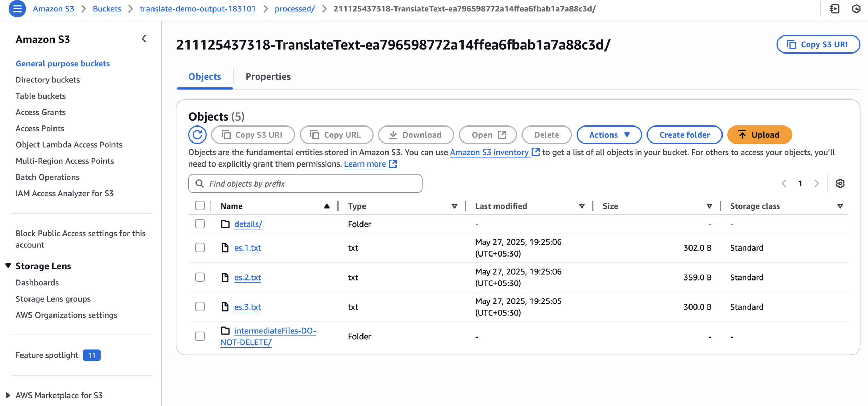The width and height of the screenshot is (868, 406).
Task: Open table preferences gear icon
Action: pyautogui.click(x=840, y=184)
